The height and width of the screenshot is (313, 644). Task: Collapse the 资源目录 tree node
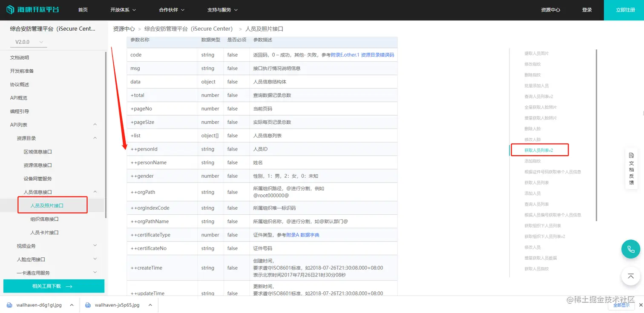coord(95,138)
